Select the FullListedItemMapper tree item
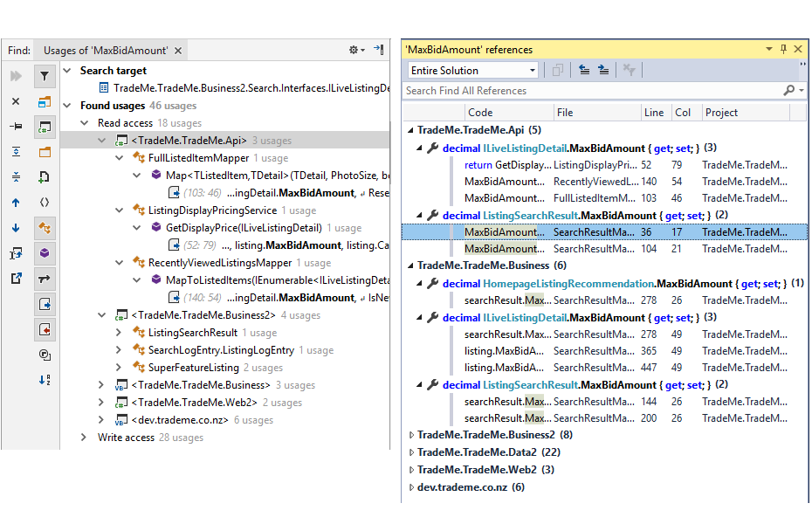This screenshot has width=812, height=524. click(x=199, y=158)
